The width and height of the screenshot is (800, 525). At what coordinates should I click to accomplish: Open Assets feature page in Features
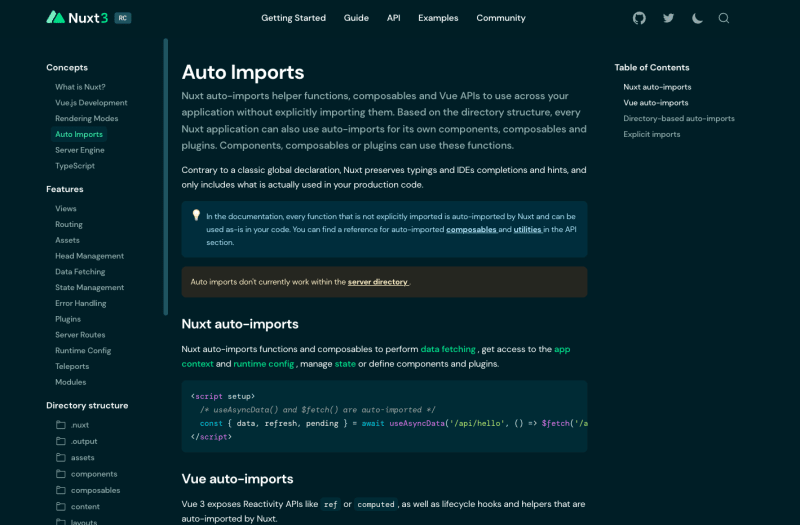pos(67,240)
